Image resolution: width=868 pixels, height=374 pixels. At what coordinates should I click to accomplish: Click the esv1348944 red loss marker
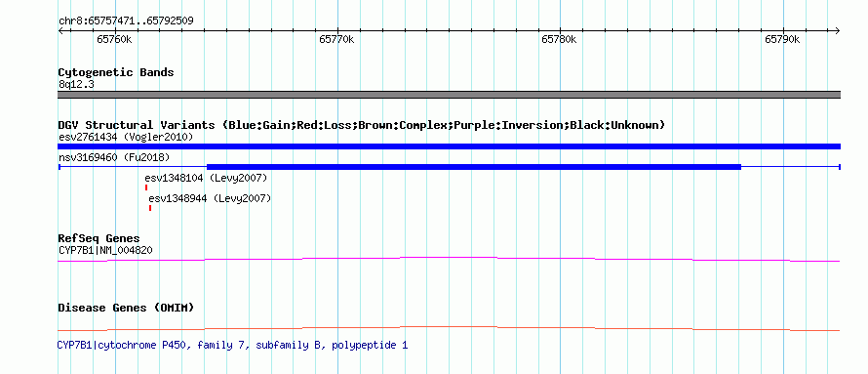[x=150, y=208]
